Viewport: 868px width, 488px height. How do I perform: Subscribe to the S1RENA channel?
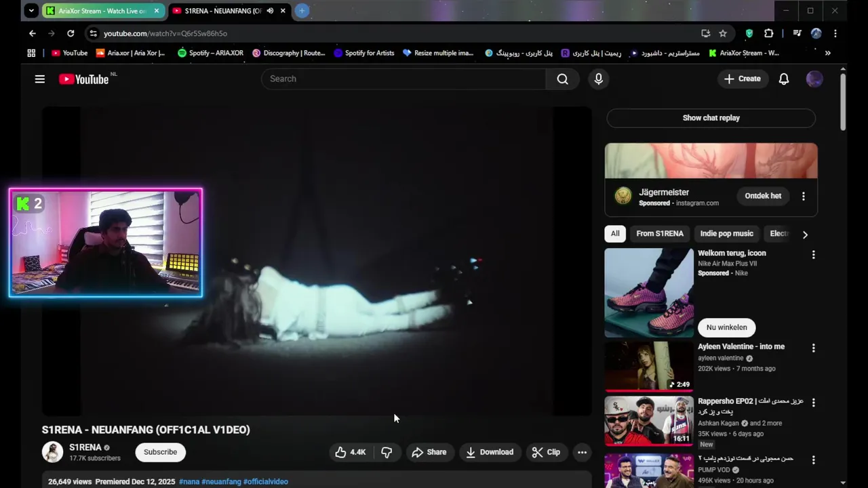[x=160, y=452]
